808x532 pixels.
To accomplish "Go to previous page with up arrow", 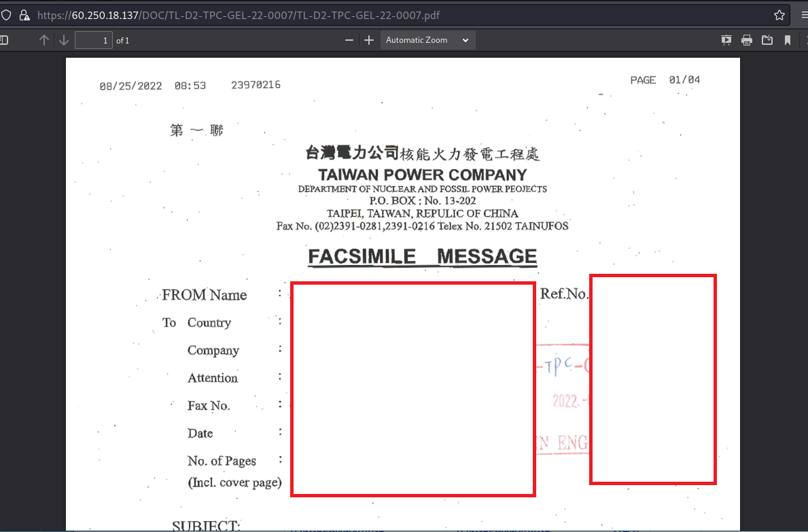I will [44, 40].
